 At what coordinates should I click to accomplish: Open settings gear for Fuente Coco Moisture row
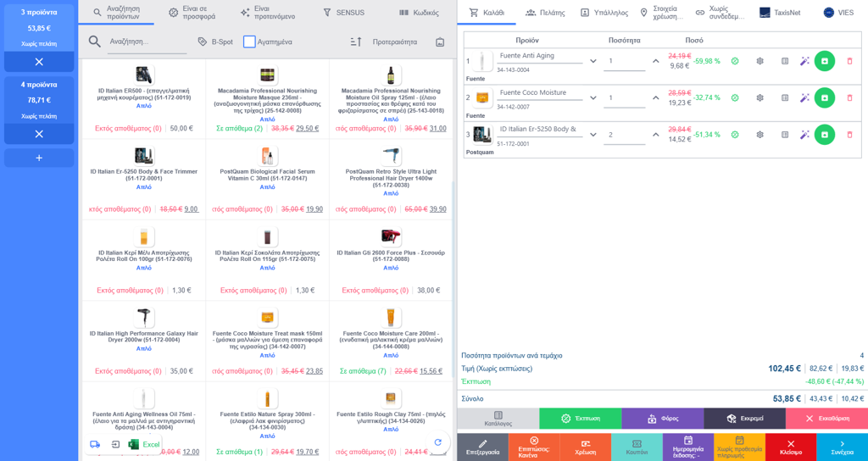tap(760, 98)
